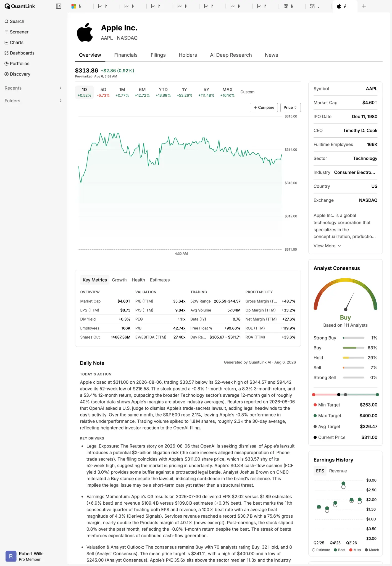The width and height of the screenshot is (392, 566).
Task: Select the Key Metrics tab
Action: tap(95, 280)
